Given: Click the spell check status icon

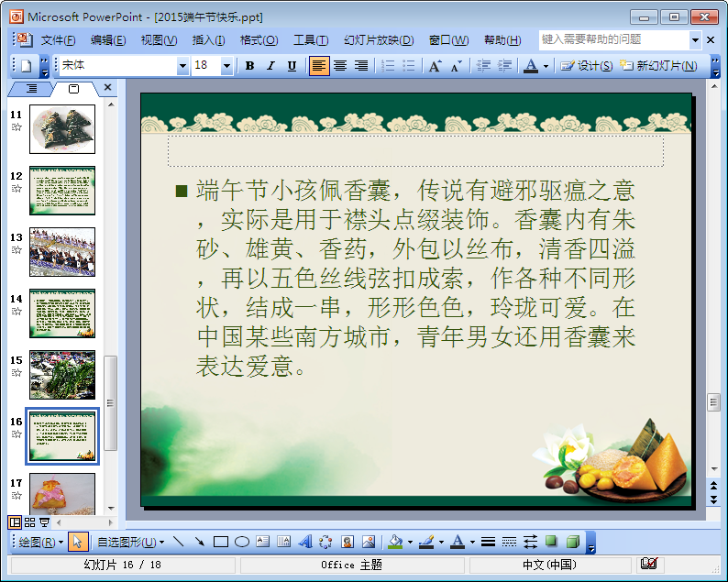Looking at the screenshot, I should 648,564.
